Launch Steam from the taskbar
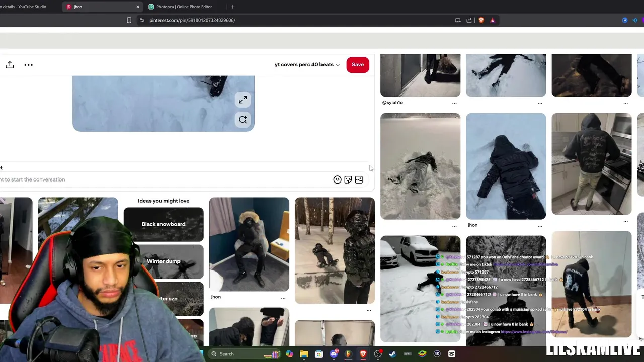This screenshot has width=644, height=362. [392, 354]
